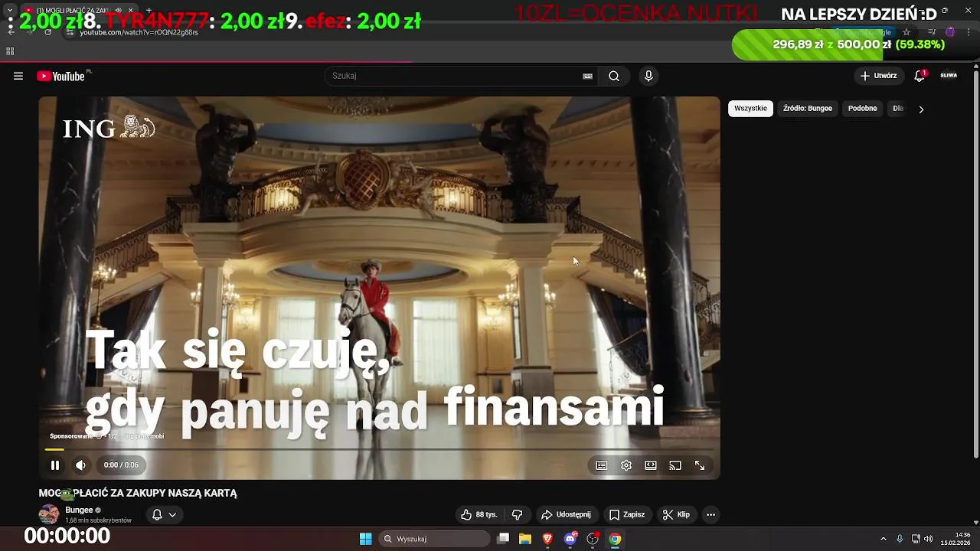This screenshot has height=551, width=980.
Task: Reload the page in browser
Action: (47, 31)
